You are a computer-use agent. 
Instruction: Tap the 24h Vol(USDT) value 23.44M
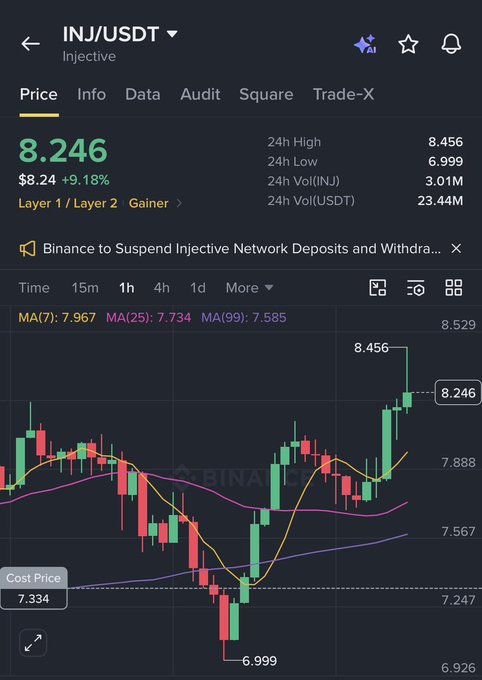coord(440,200)
